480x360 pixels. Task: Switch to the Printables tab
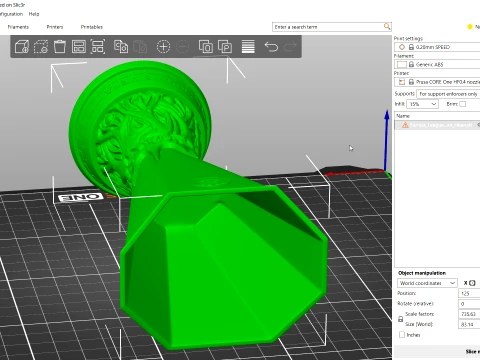click(92, 27)
